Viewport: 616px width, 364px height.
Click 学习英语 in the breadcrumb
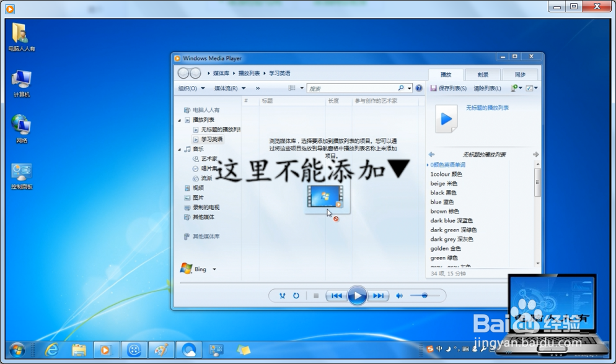279,73
